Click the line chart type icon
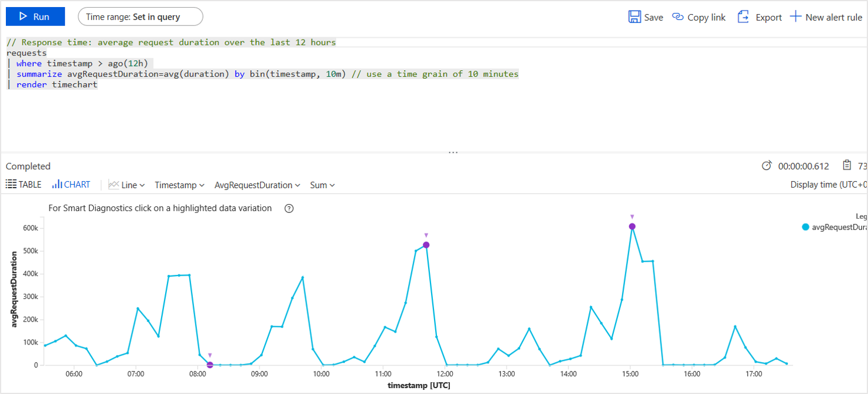This screenshot has height=394, width=868. click(114, 185)
